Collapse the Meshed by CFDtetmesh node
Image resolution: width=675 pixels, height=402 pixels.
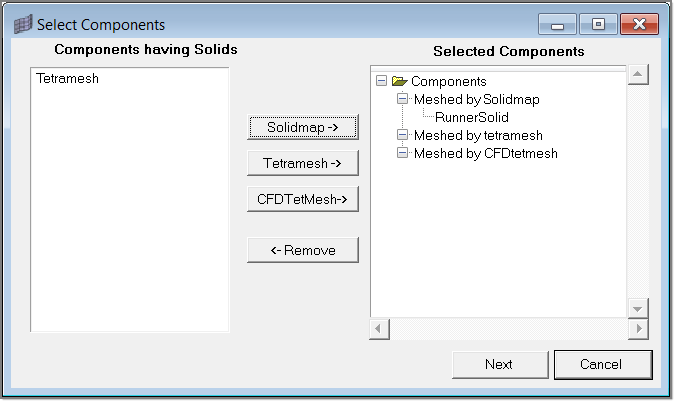pos(403,153)
